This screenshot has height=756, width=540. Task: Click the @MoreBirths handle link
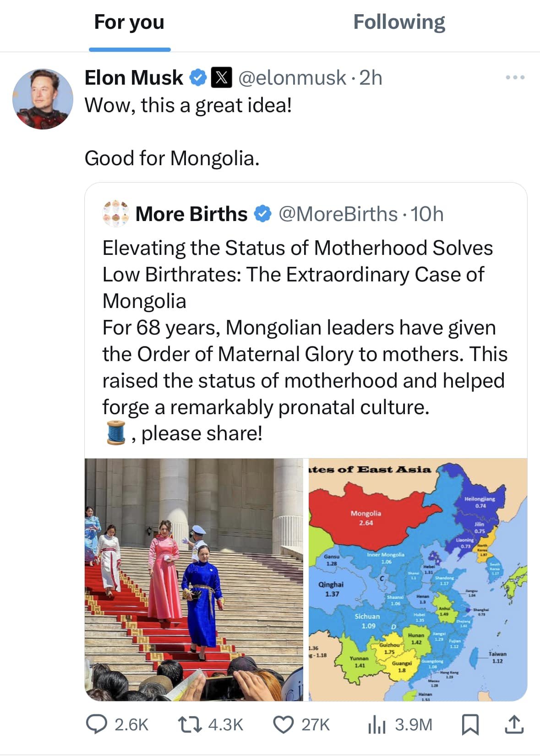pos(338,214)
